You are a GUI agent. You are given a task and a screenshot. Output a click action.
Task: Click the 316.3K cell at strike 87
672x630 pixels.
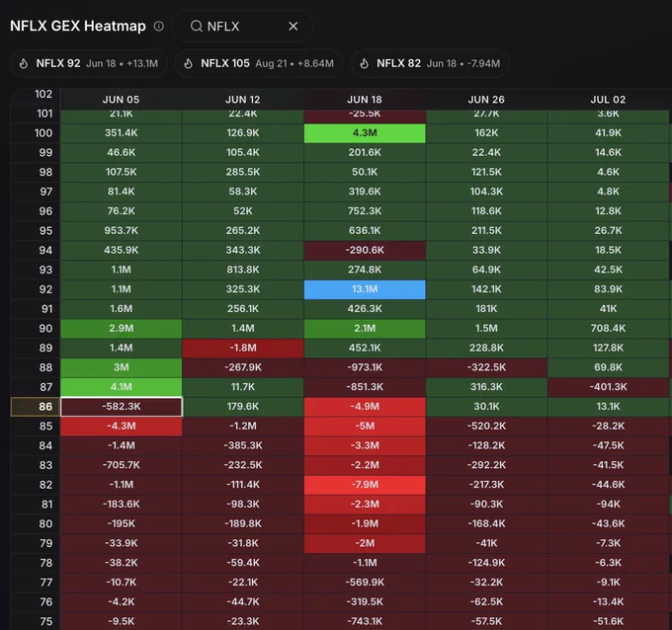(x=486, y=387)
